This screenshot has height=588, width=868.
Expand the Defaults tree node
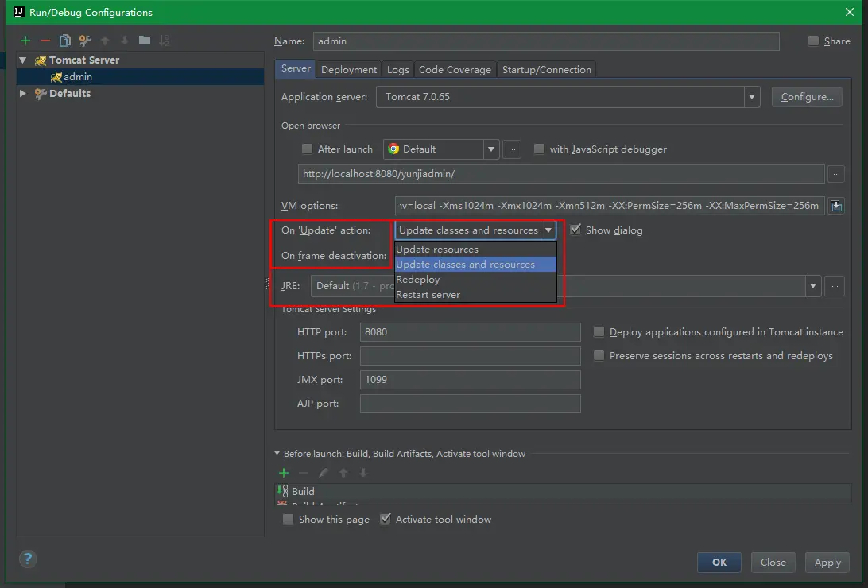(x=23, y=93)
